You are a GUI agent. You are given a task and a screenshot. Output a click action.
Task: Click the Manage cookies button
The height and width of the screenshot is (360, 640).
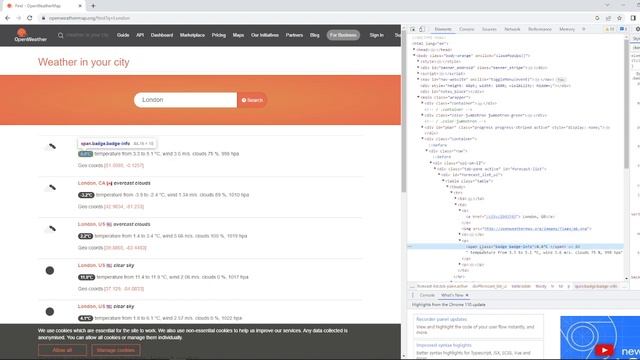tap(116, 350)
